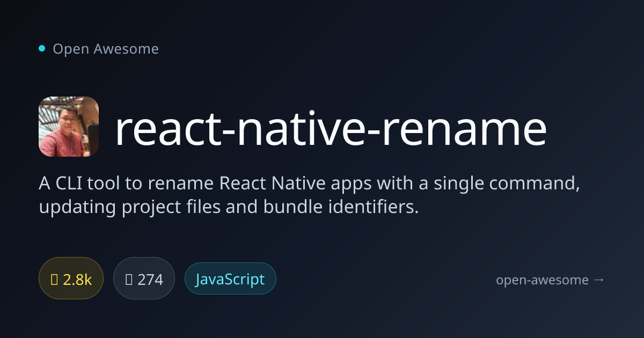Click the fork icon in the 274 badge

pyautogui.click(x=129, y=279)
